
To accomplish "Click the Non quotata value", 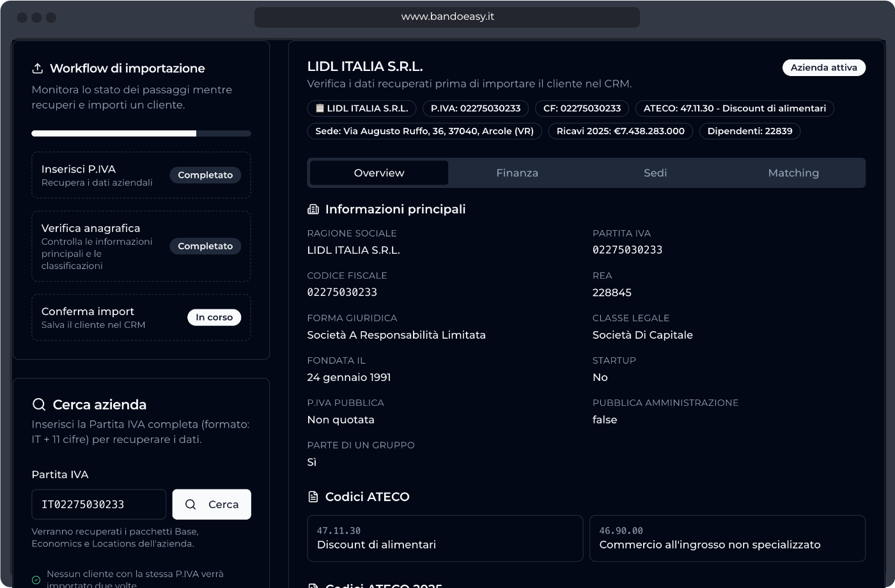I will click(341, 420).
